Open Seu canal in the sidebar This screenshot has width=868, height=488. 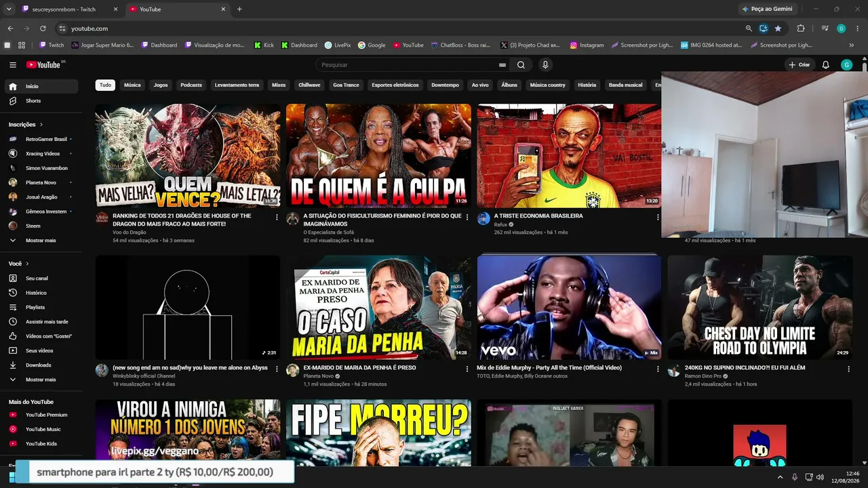[x=41, y=279]
